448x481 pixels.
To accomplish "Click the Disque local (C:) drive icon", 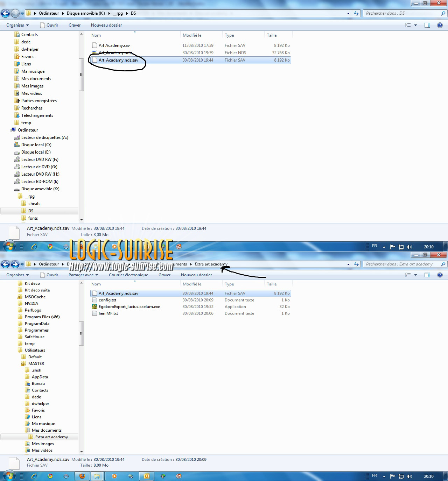I will (17, 145).
